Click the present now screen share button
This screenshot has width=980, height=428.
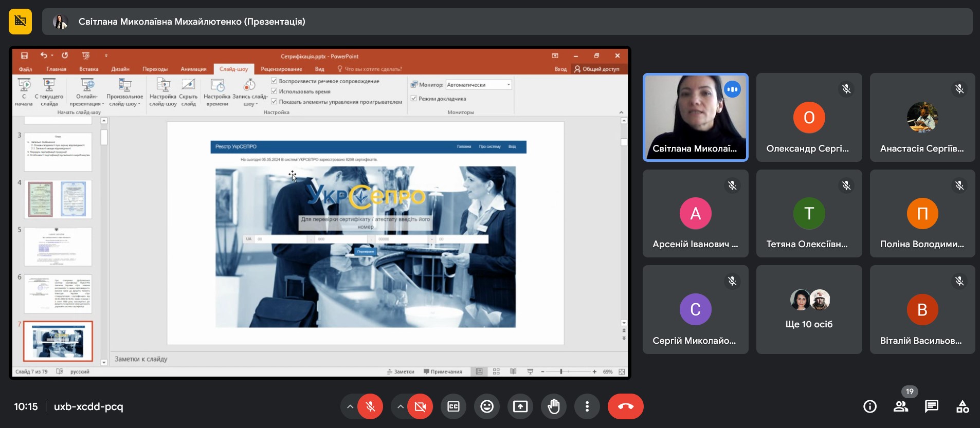tap(520, 406)
